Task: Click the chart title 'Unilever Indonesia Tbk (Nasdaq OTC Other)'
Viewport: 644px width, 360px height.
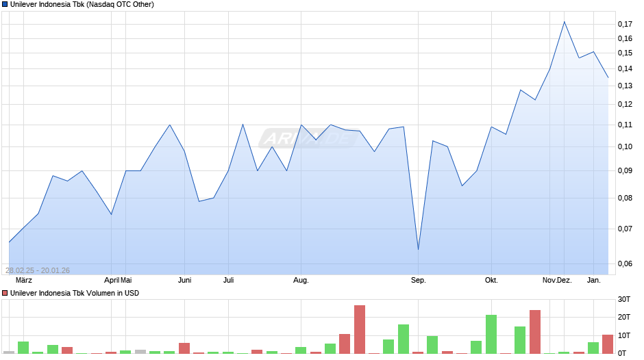Action: [82, 5]
